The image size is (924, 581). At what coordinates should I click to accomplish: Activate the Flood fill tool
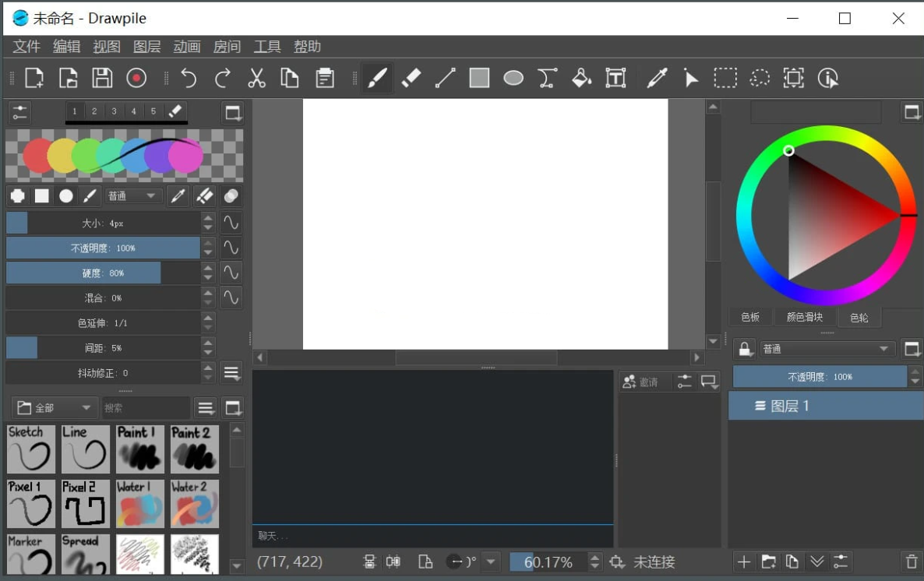click(x=581, y=78)
